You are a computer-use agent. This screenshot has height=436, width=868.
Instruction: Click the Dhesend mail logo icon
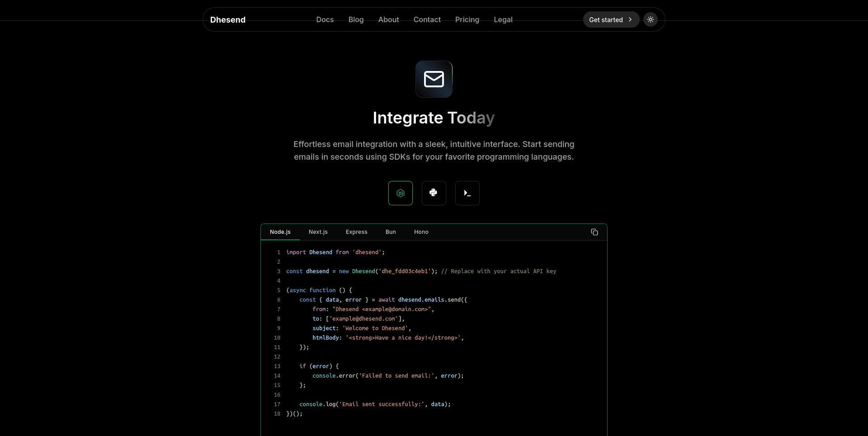(434, 79)
